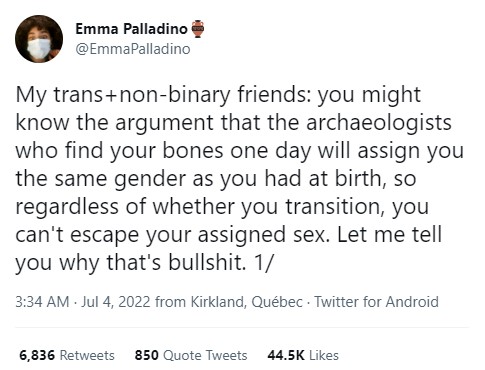Screen dimensions: 485x370
Task: Click the word archaeologists in the tweet
Action: point(378,123)
